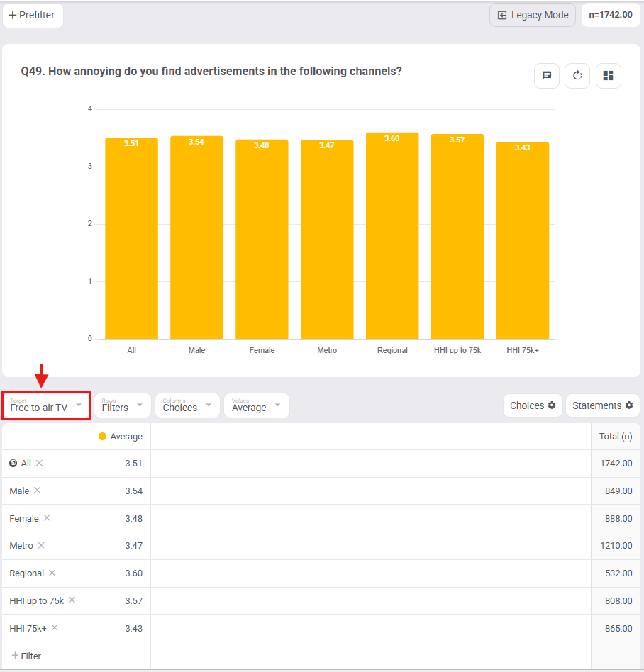The image size is (644, 672).
Task: Expand the Target Free-to-air TV dropdown
Action: (x=46, y=405)
